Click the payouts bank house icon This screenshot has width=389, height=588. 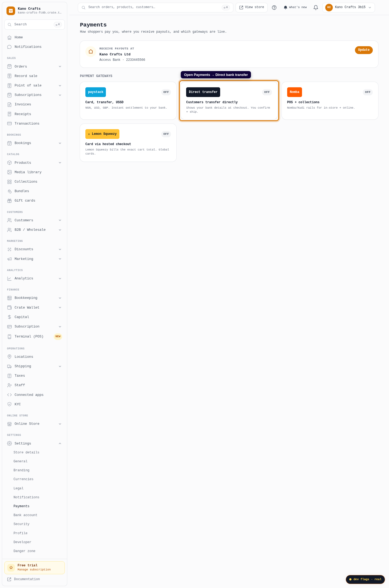pos(91,51)
